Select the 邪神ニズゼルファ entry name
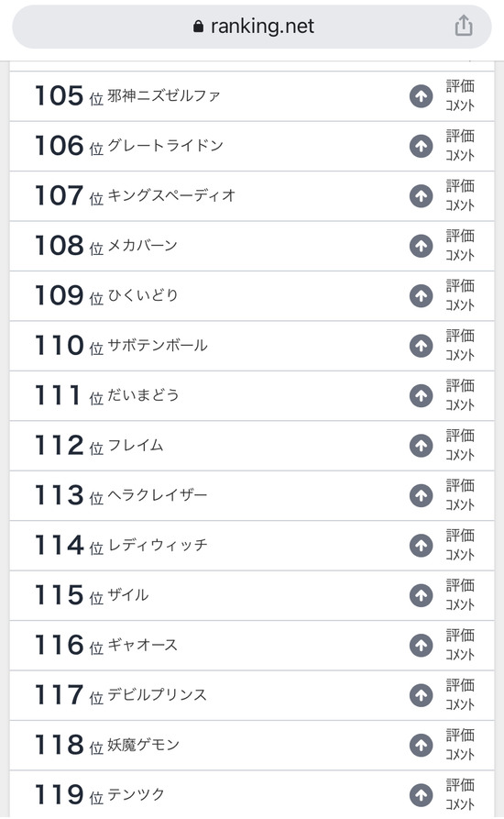The width and height of the screenshot is (504, 819). [164, 96]
